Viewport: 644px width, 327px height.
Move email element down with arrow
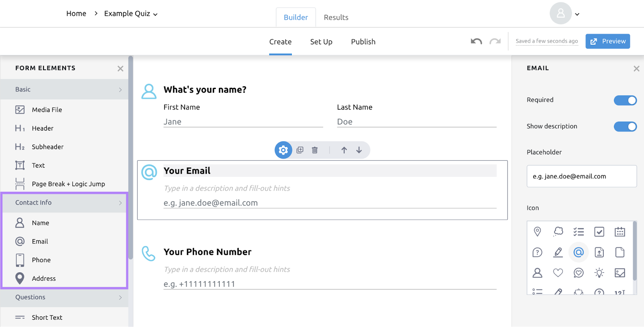point(359,150)
